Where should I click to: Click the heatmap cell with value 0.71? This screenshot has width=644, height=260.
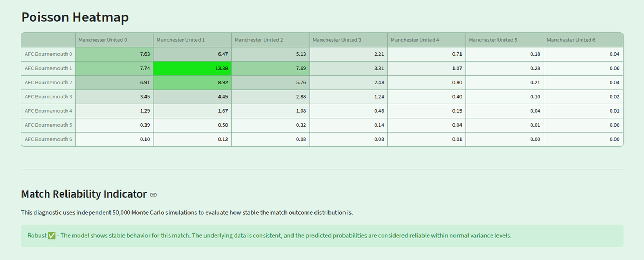tap(427, 54)
